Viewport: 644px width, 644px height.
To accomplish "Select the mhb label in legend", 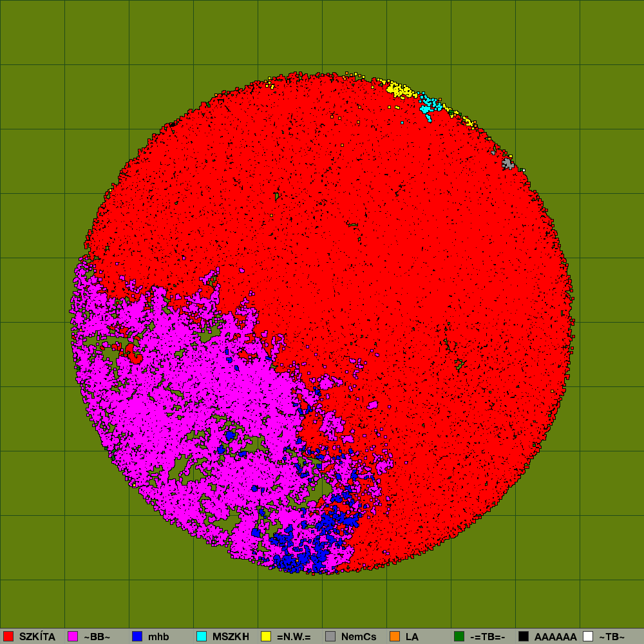I will click(158, 637).
